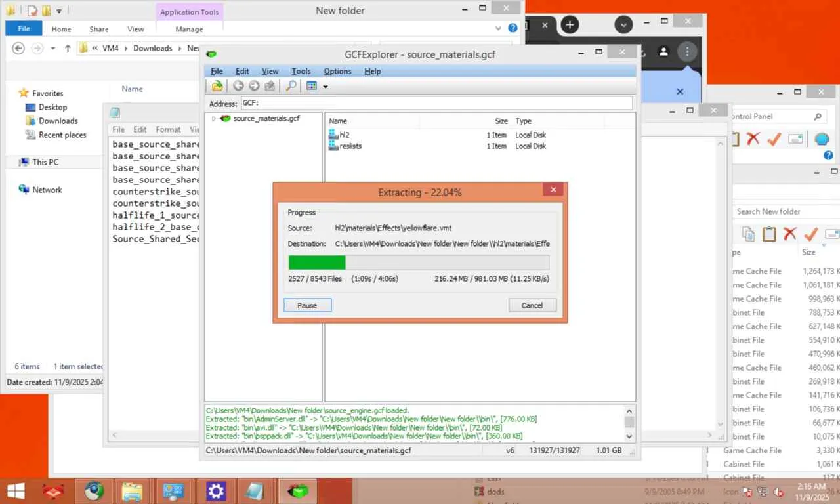Click the Find magnifier icon in GCFExplorer toolbar
This screenshot has width=840, height=504.
pos(290,86)
